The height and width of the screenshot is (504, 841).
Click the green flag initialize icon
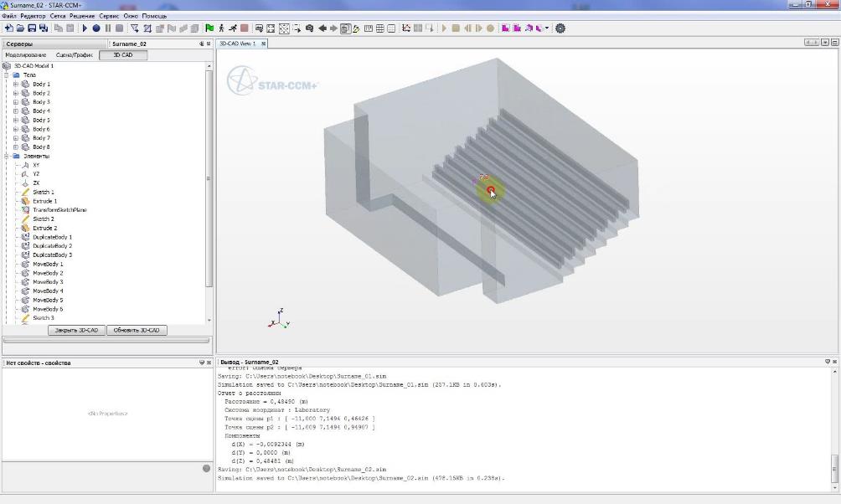coord(209,28)
